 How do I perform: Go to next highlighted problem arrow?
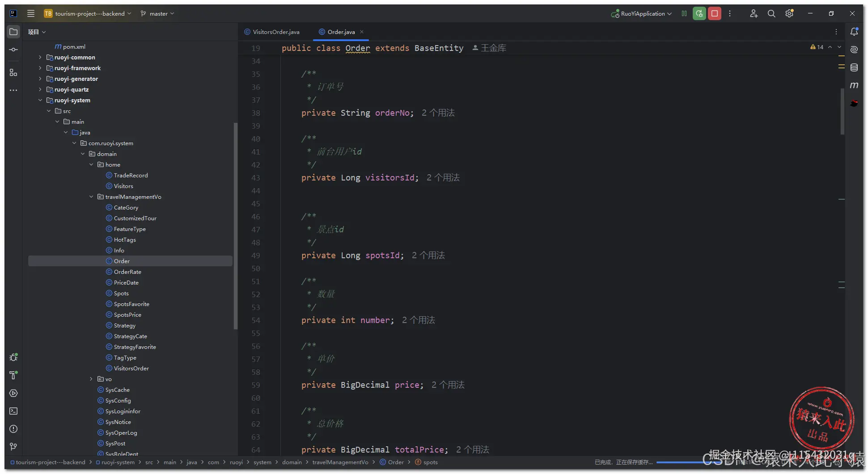tap(839, 47)
